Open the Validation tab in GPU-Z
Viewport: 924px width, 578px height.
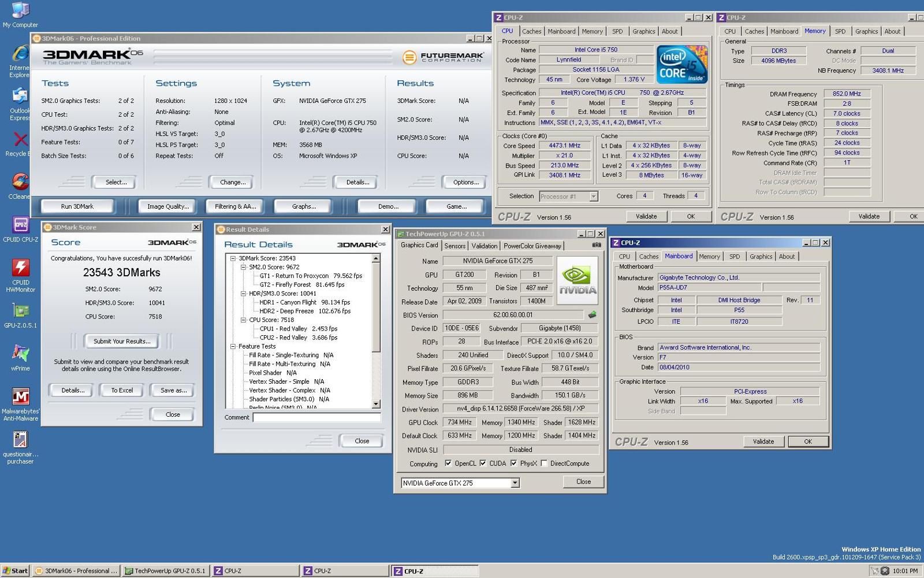pyautogui.click(x=484, y=246)
